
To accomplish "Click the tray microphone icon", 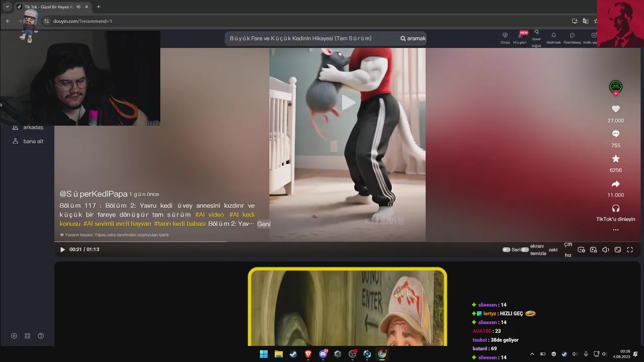I will [586, 354].
